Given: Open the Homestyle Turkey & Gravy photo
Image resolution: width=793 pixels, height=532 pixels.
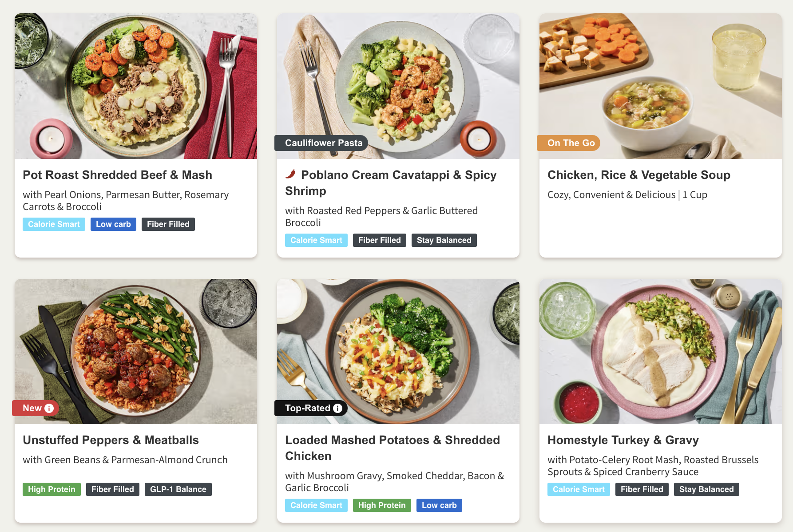Looking at the screenshot, I should click(661, 351).
